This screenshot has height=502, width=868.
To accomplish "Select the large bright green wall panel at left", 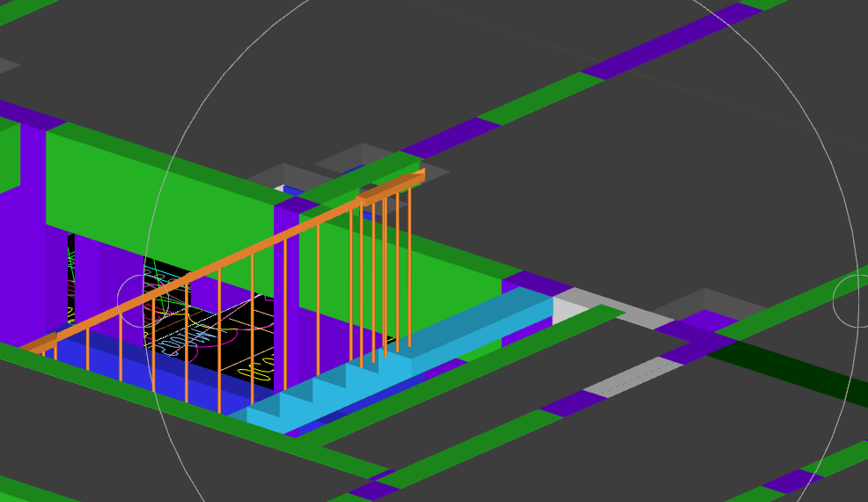I will (x=160, y=216).
